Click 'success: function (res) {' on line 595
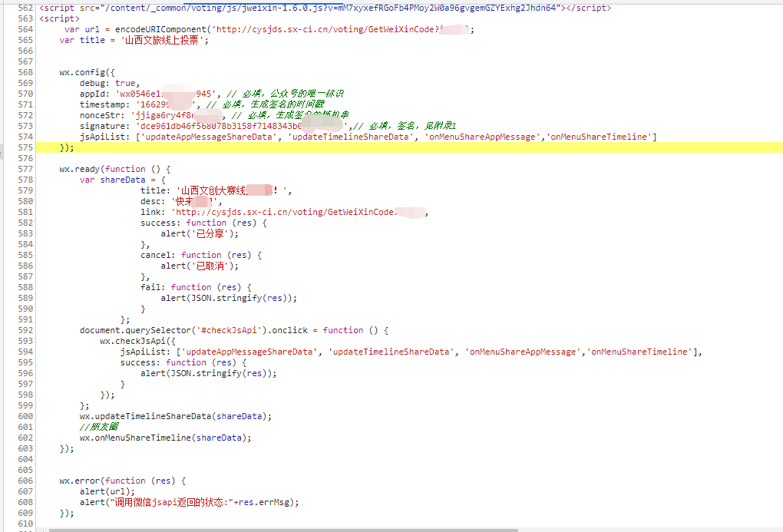 (x=183, y=362)
